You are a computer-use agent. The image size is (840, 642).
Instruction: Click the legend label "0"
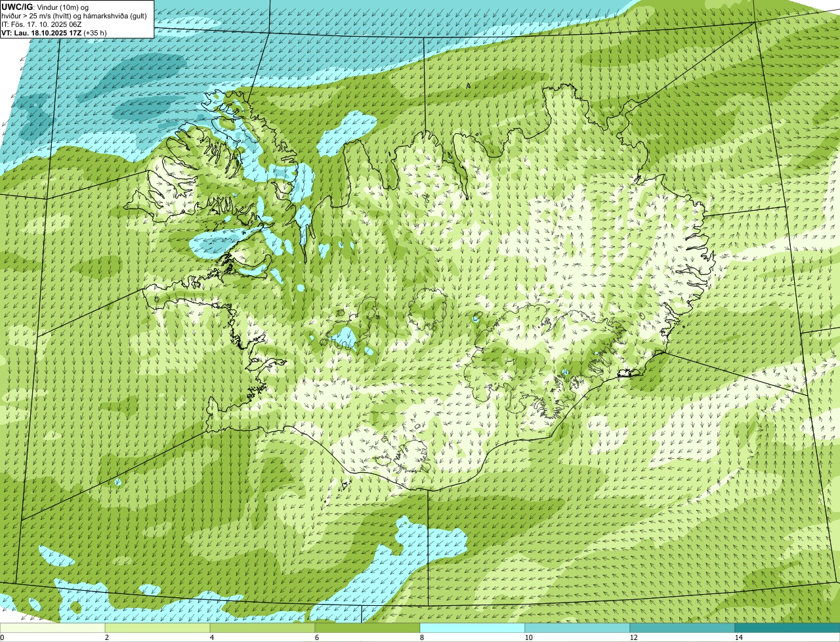pyautogui.click(x=2, y=637)
